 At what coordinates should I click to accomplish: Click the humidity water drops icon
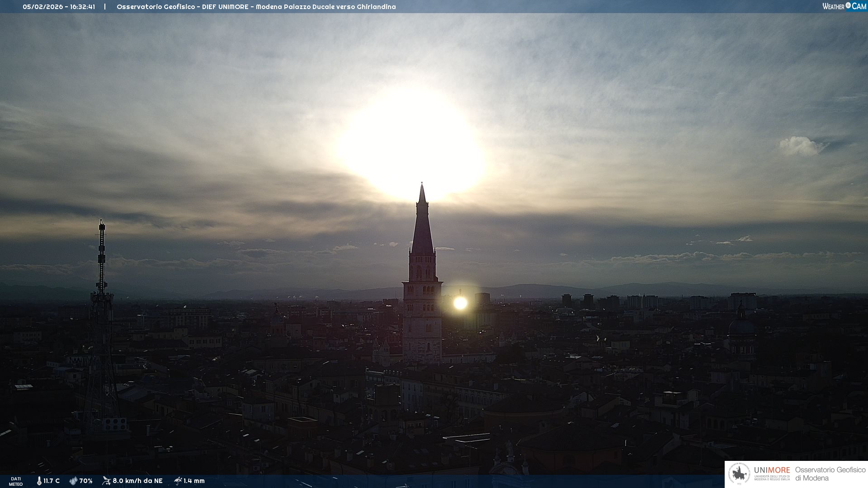(x=73, y=481)
